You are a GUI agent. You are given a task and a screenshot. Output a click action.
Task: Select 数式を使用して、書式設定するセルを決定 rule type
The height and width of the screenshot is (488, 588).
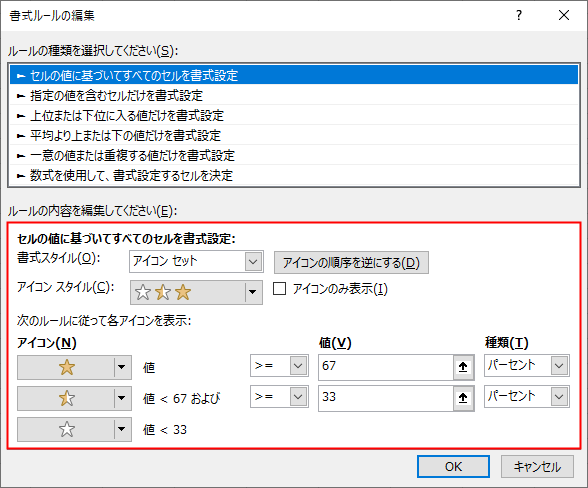coord(294,176)
